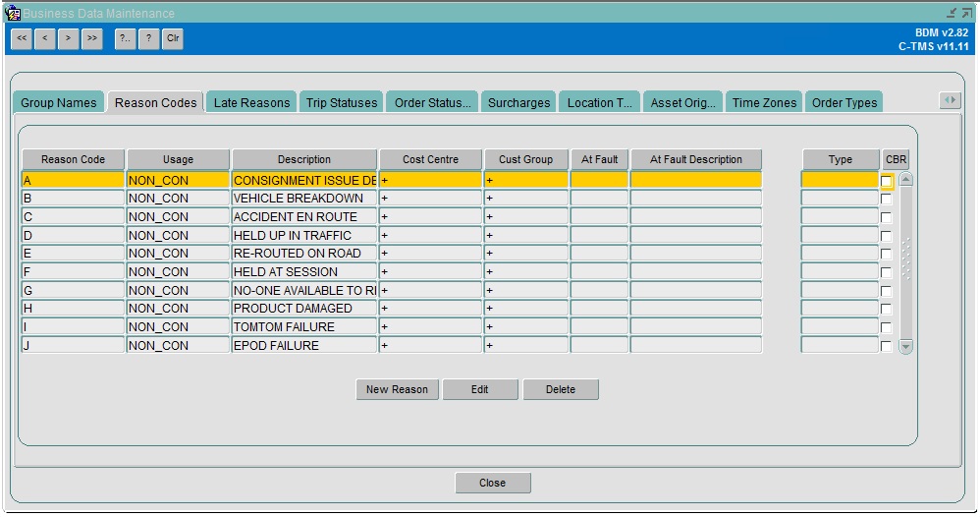Viewport: 980px width, 517px height.
Task: Click At Fault cell for reason code A
Action: point(599,180)
